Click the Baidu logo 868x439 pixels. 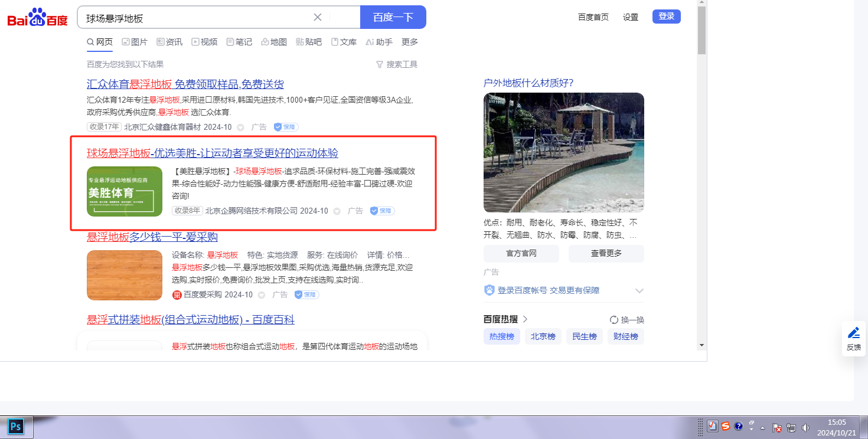click(x=38, y=18)
